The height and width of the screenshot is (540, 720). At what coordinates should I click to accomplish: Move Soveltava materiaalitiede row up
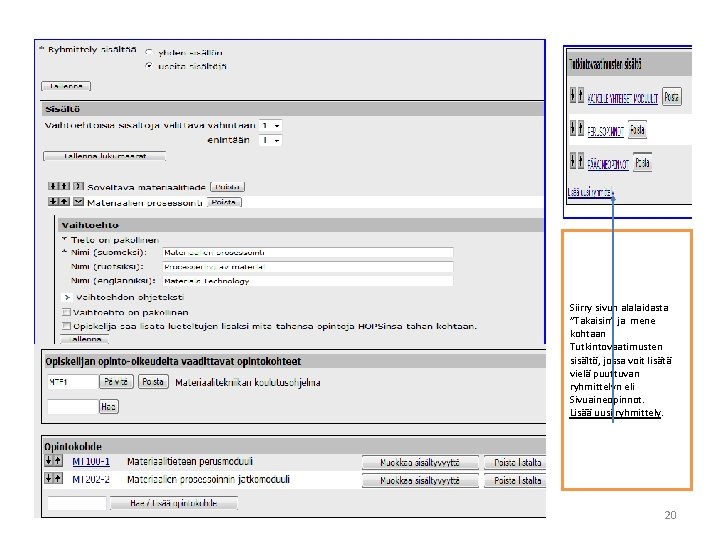pos(65,186)
